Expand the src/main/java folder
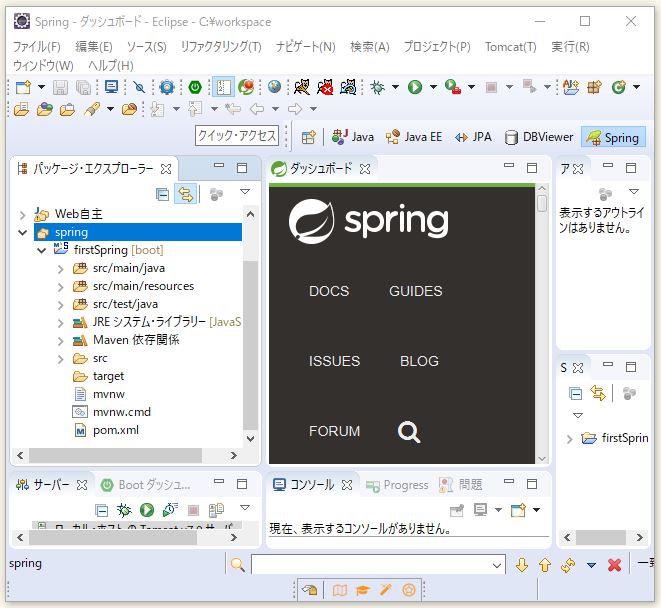 click(x=60, y=269)
